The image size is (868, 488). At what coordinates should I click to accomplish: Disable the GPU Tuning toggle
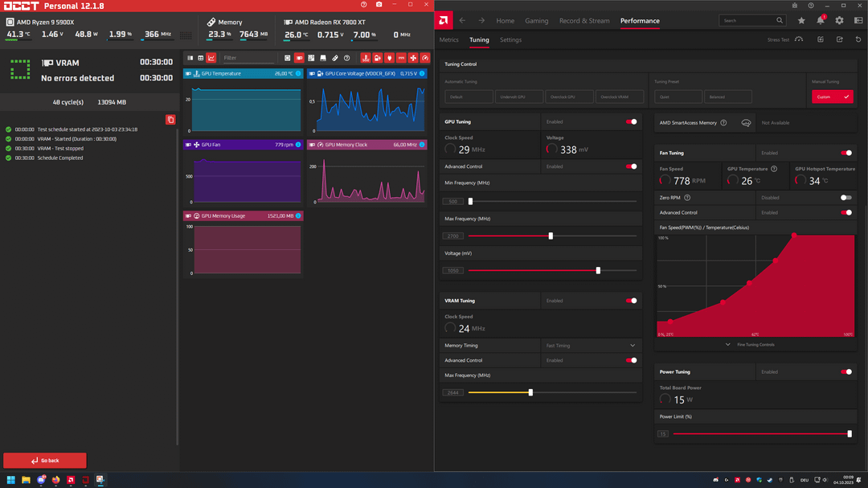[631, 122]
